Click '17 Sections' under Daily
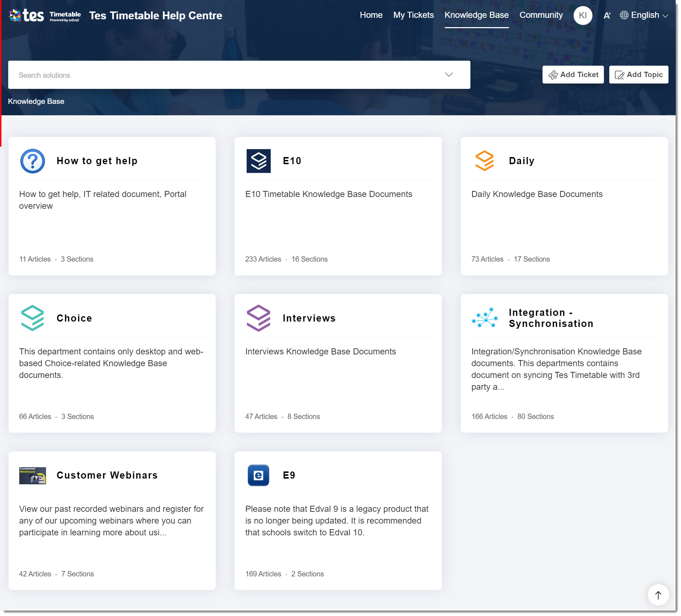 tap(532, 259)
